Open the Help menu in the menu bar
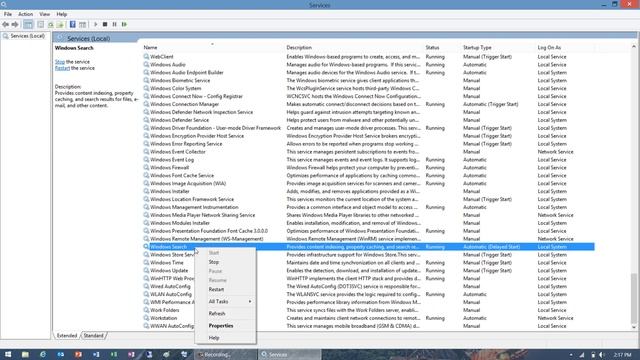The height and width of the screenshot is (360, 640). pyautogui.click(x=62, y=14)
